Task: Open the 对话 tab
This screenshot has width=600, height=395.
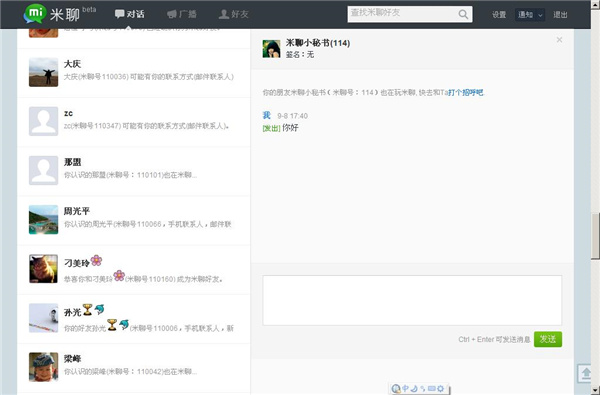Action: coord(130,14)
